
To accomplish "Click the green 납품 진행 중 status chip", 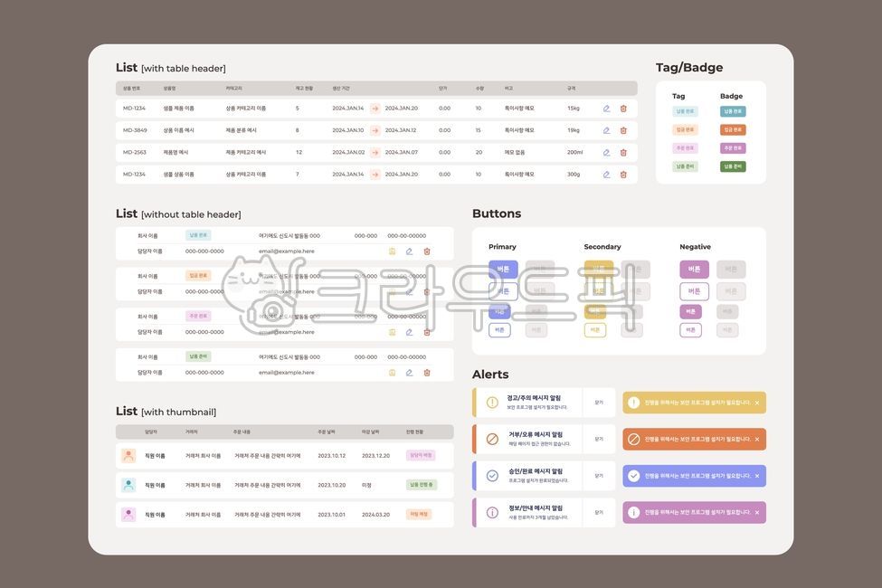I will pyautogui.click(x=422, y=482).
